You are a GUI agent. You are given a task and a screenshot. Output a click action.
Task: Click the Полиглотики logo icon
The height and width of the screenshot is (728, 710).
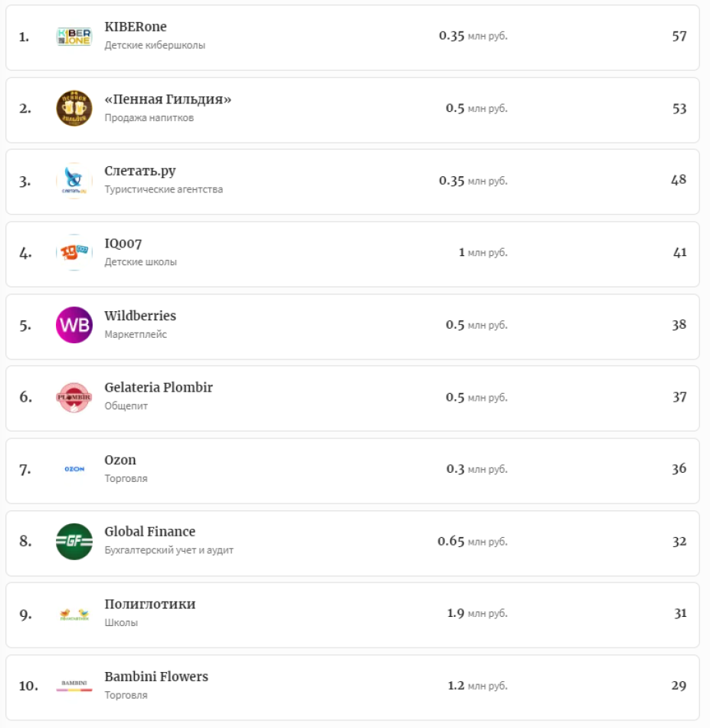click(74, 614)
